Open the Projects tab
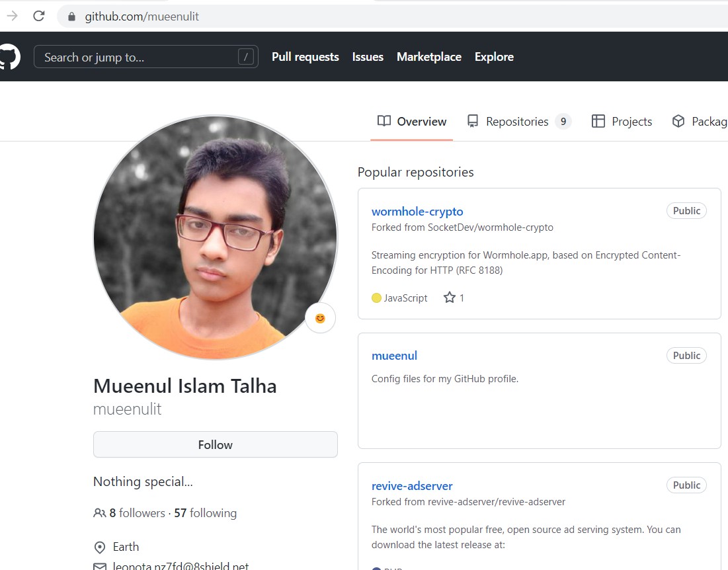Image resolution: width=728 pixels, height=570 pixels. click(x=622, y=122)
